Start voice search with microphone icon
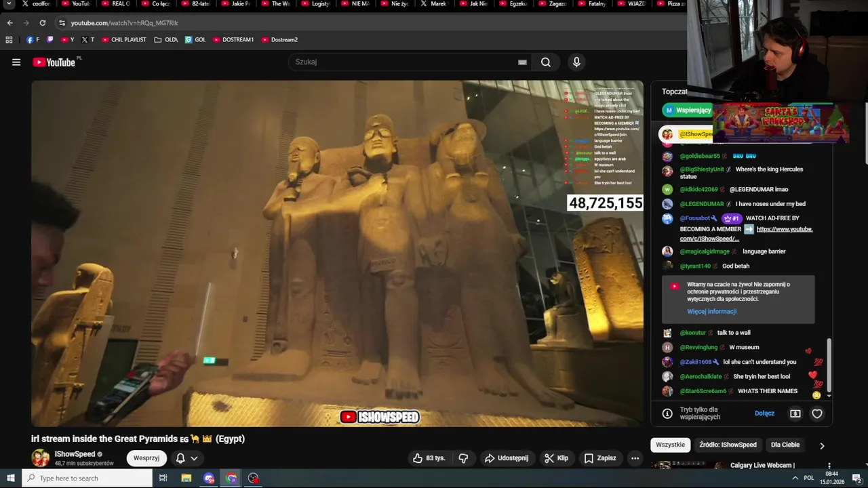Screen dimensions: 868x488 click(x=576, y=62)
